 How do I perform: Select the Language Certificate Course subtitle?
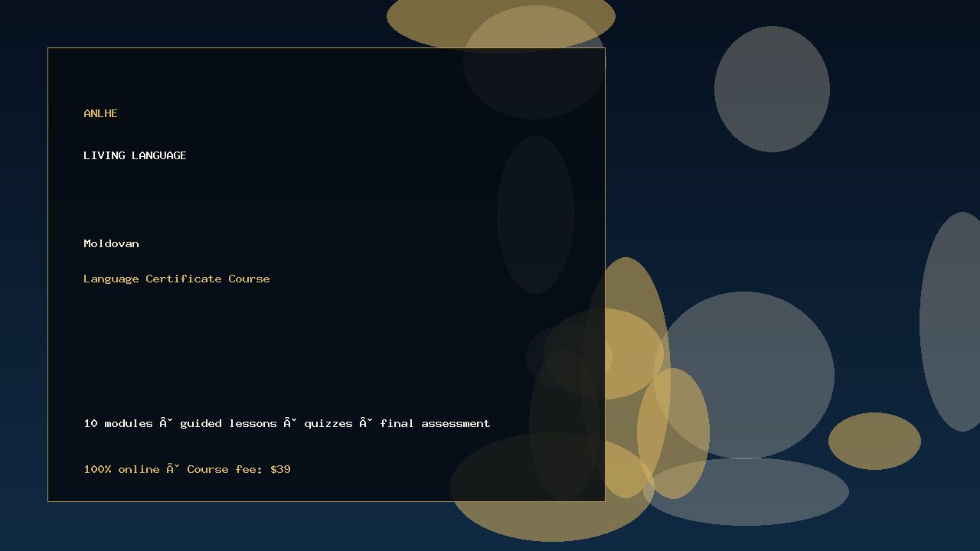pos(177,279)
